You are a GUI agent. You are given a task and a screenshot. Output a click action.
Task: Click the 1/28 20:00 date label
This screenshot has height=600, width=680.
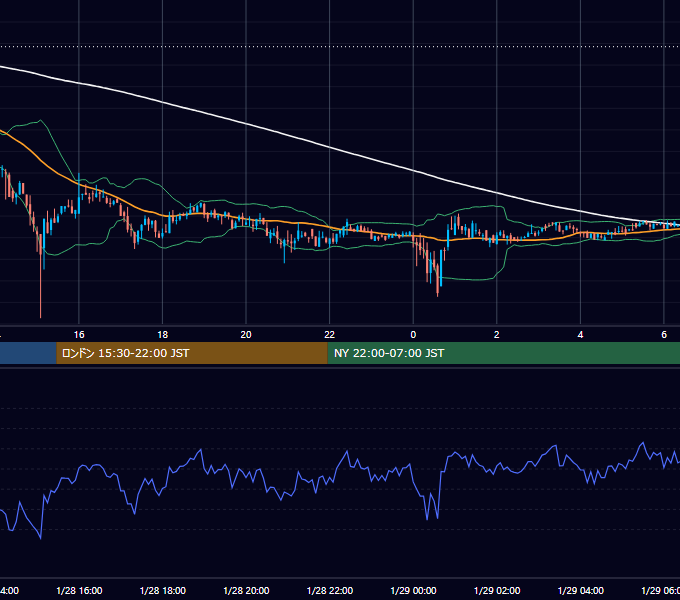(246, 590)
